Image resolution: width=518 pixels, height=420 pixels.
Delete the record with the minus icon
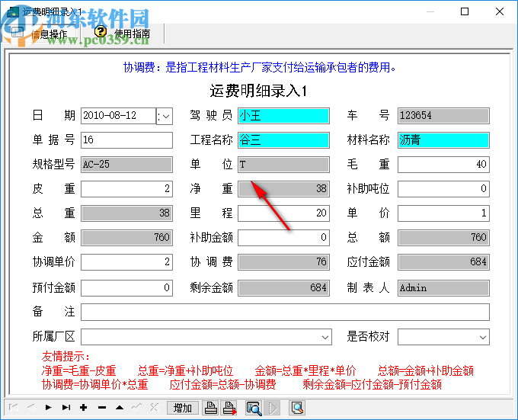[102, 408]
